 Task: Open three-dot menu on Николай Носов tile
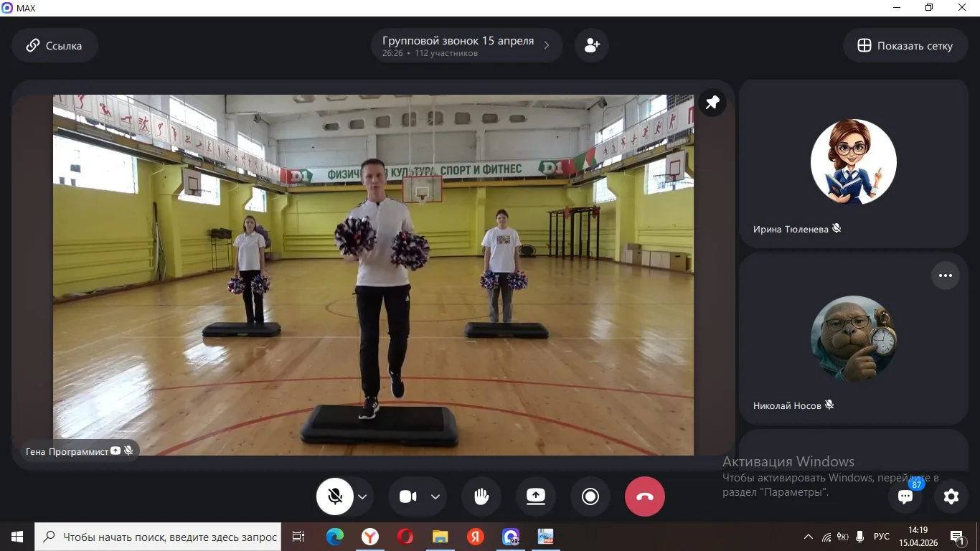[x=945, y=275]
